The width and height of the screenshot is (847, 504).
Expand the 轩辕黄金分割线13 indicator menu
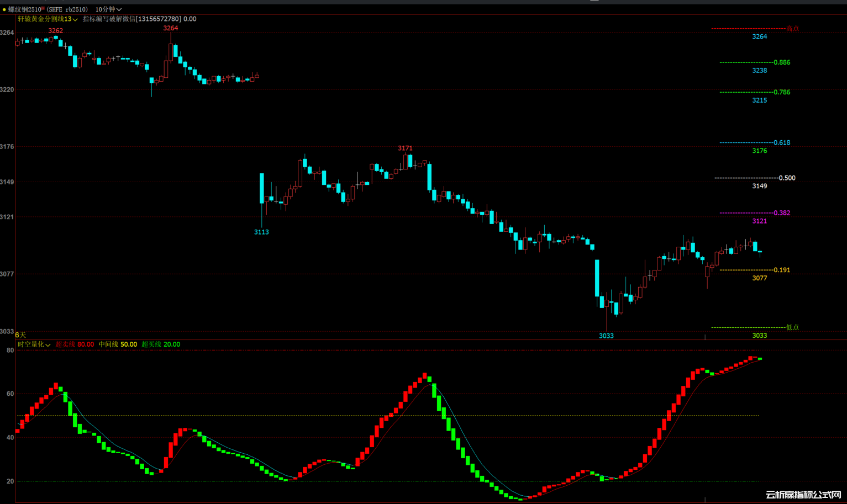tap(48, 19)
